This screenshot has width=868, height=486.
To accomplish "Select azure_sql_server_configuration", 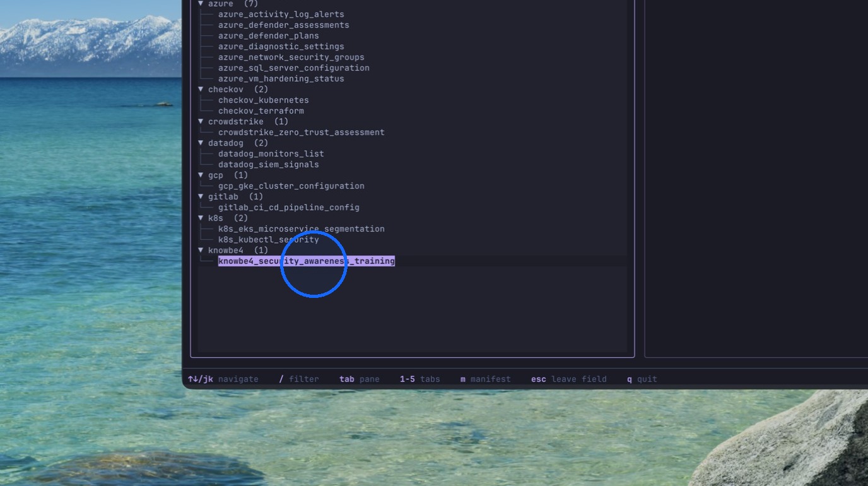I will 294,68.
